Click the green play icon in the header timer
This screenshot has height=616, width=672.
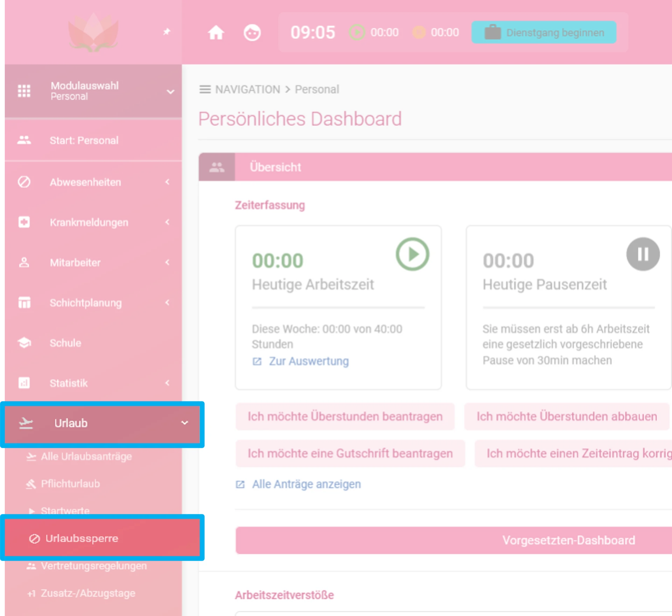point(357,33)
